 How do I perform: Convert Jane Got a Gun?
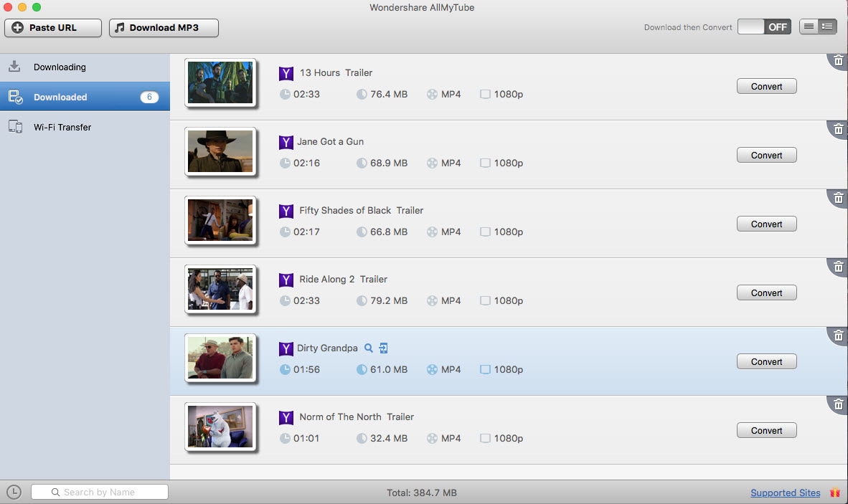(766, 155)
